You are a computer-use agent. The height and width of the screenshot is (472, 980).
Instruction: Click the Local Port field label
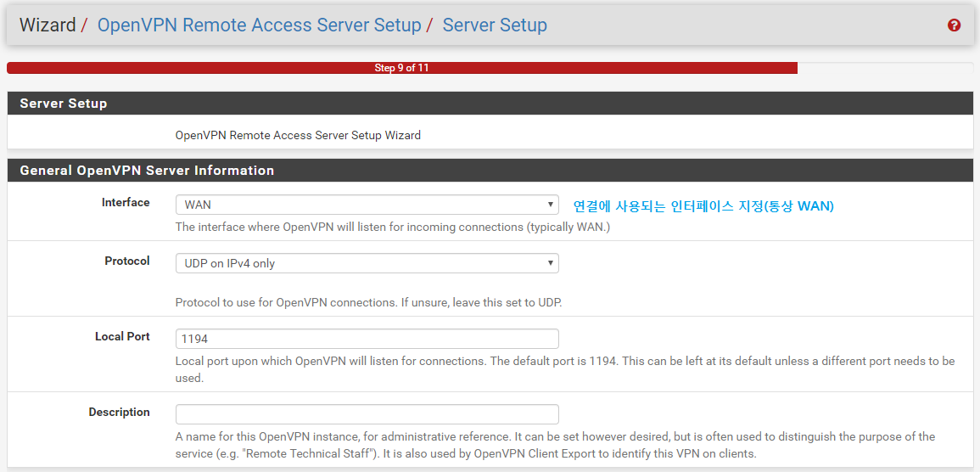122,336
